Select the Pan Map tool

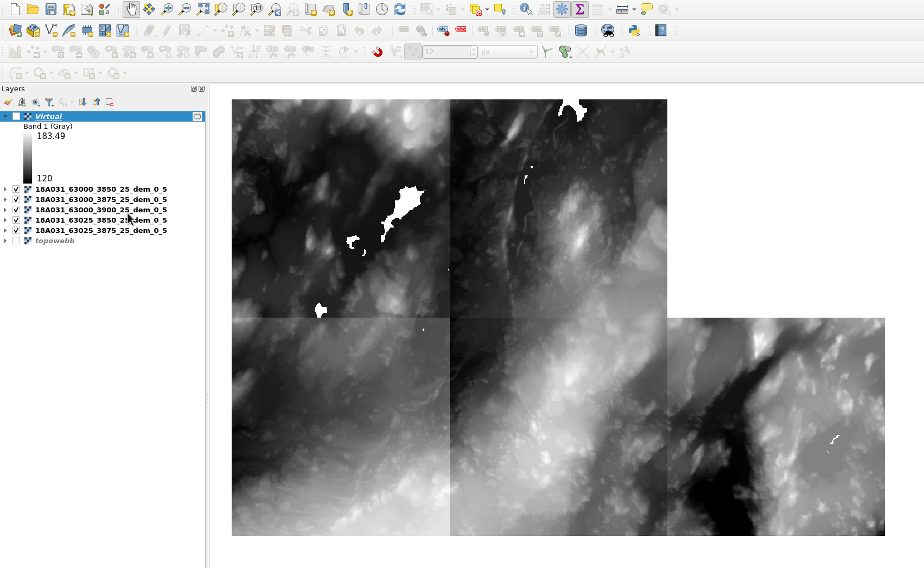pyautogui.click(x=131, y=9)
